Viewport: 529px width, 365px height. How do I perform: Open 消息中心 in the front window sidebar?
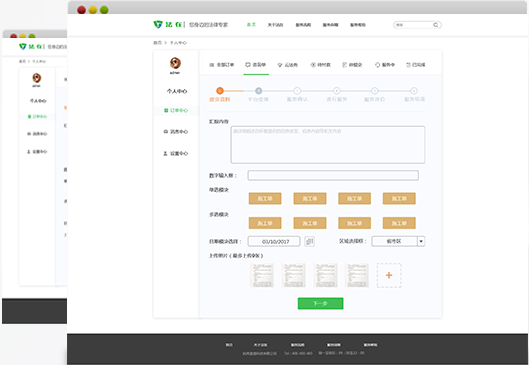point(176,132)
